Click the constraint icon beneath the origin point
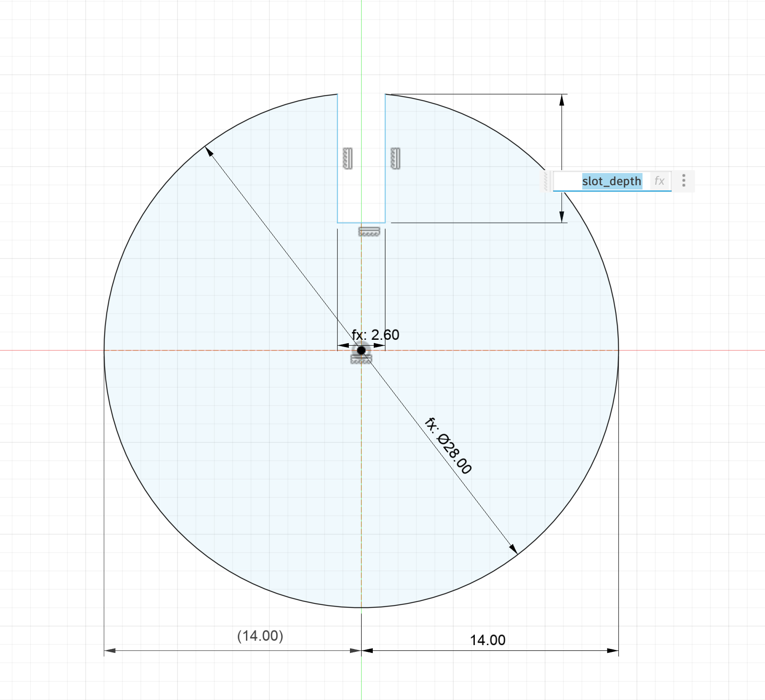This screenshot has width=765, height=700. coord(361,360)
